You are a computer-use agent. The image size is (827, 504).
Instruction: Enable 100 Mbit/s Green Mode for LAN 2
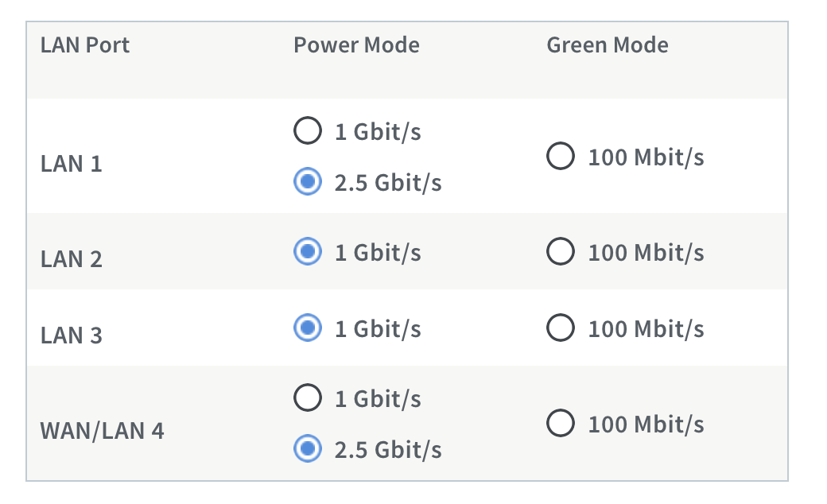coord(561,252)
